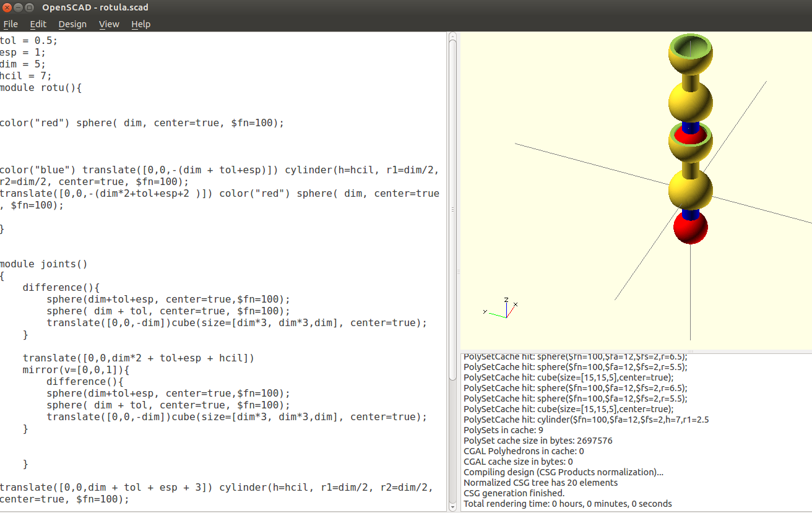
Task: Click the "mirror(v=[0,0,1]){" line
Action: click(76, 370)
